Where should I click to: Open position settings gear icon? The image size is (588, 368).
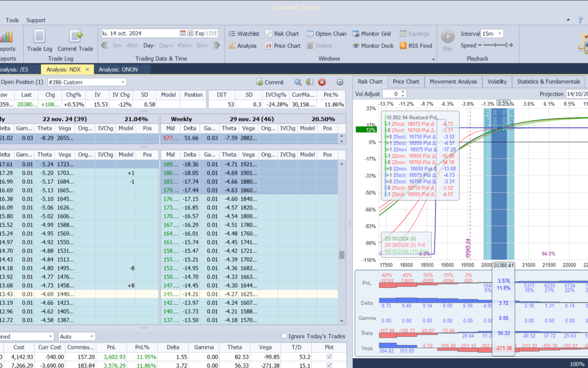pos(340,82)
